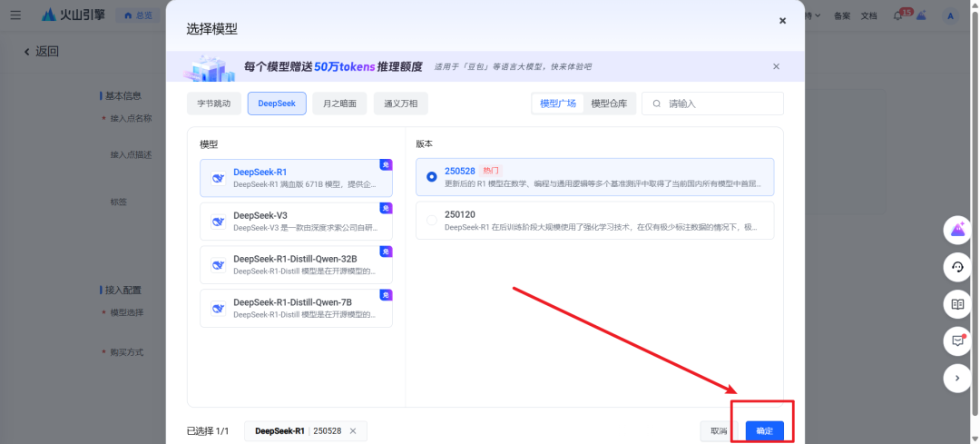
Task: Open the user avatar A menu
Action: (x=950, y=16)
